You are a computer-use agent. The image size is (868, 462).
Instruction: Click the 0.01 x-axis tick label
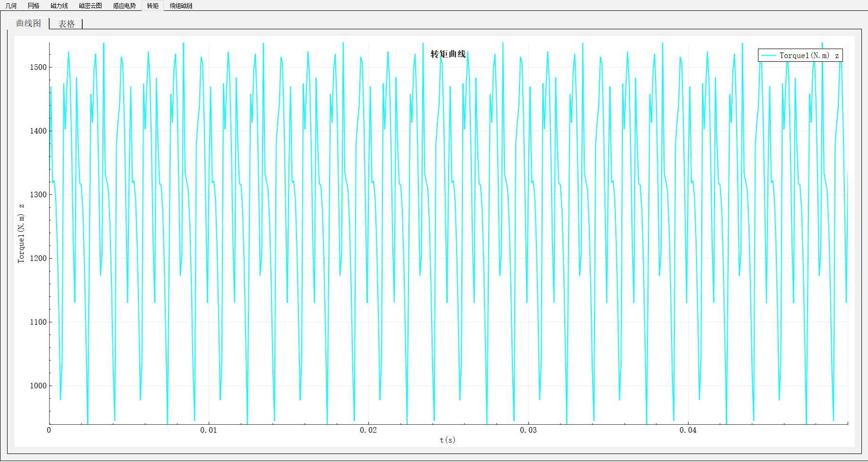[209, 430]
